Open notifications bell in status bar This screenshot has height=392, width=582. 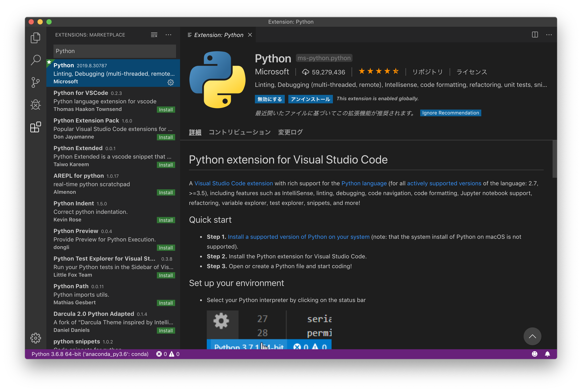547,354
